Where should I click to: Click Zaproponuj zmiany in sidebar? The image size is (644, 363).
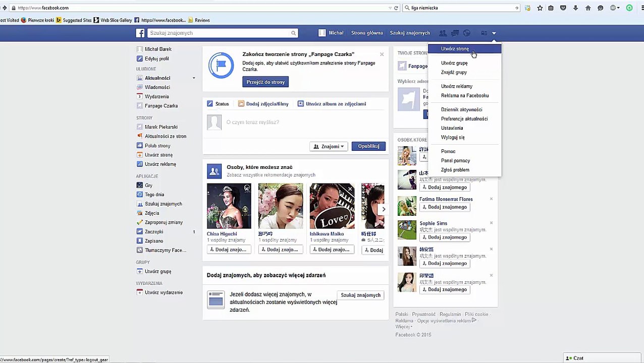(x=164, y=222)
